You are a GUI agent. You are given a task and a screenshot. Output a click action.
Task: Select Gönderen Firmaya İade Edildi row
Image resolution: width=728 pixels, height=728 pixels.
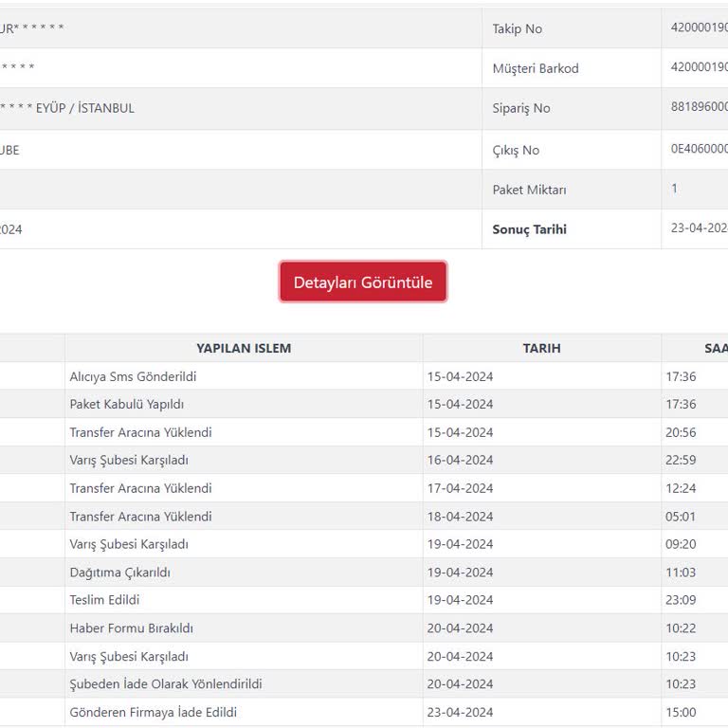point(364,712)
